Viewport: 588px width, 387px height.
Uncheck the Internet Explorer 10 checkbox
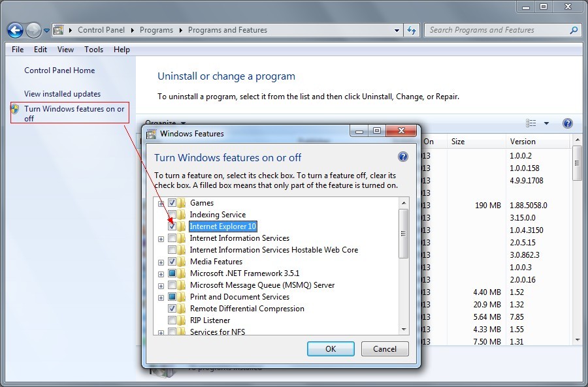point(172,226)
